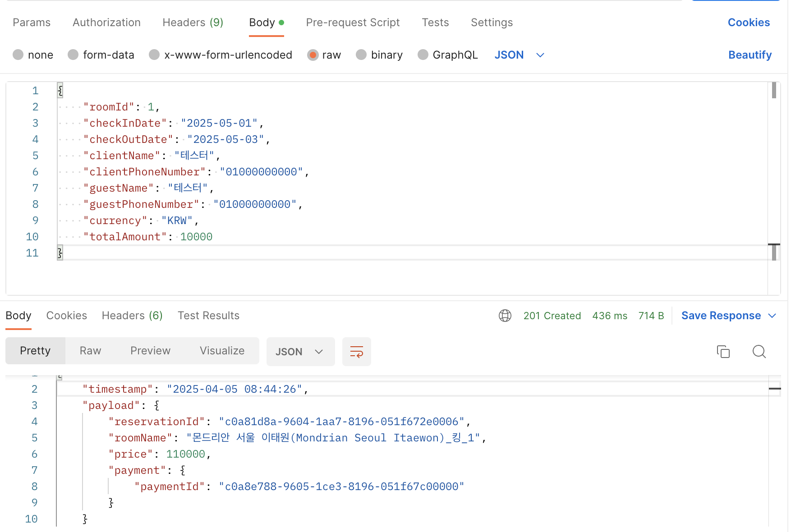The width and height of the screenshot is (791, 532).
Task: Open the request Settings tab
Action: pyautogui.click(x=492, y=23)
